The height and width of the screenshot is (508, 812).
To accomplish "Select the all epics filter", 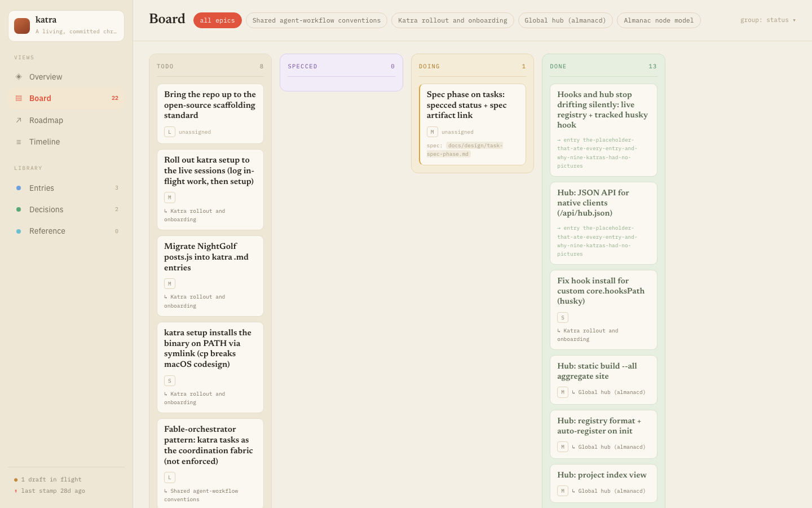I will pyautogui.click(x=217, y=20).
